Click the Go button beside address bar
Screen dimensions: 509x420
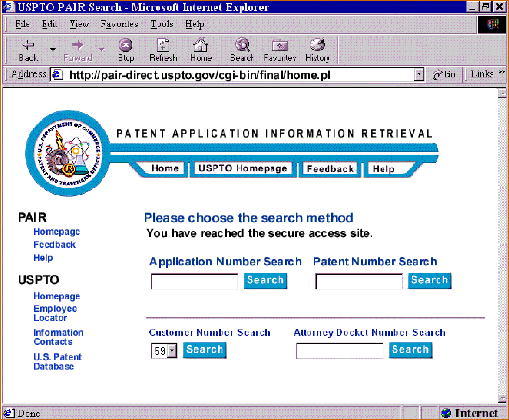click(x=444, y=74)
